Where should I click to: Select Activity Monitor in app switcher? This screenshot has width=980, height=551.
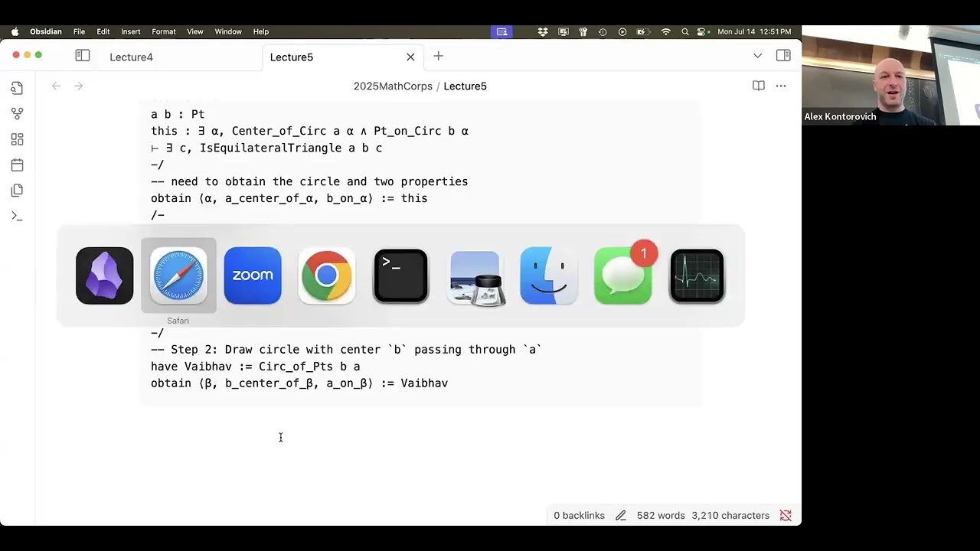(697, 275)
